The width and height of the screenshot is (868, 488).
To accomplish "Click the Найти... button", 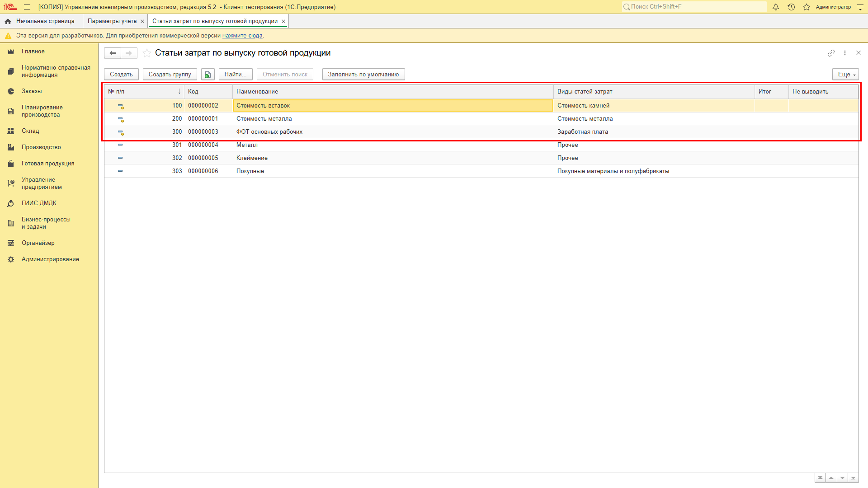I will (x=236, y=75).
